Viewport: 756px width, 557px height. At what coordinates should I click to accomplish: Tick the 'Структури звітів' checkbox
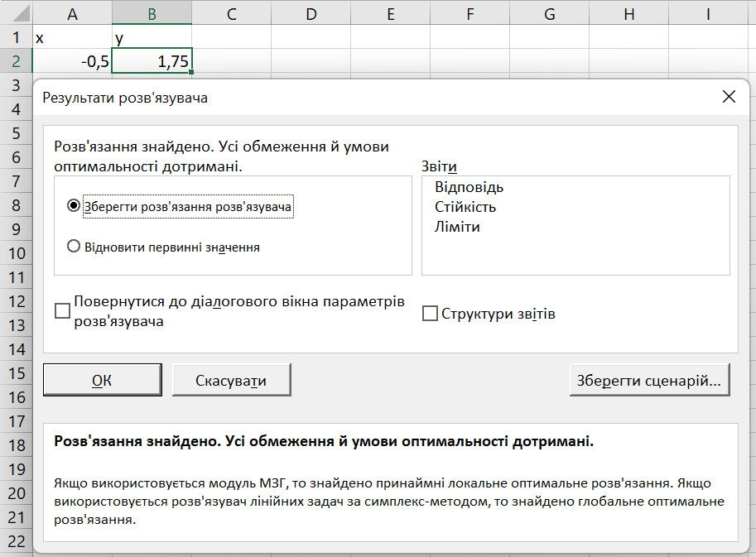[x=430, y=314]
